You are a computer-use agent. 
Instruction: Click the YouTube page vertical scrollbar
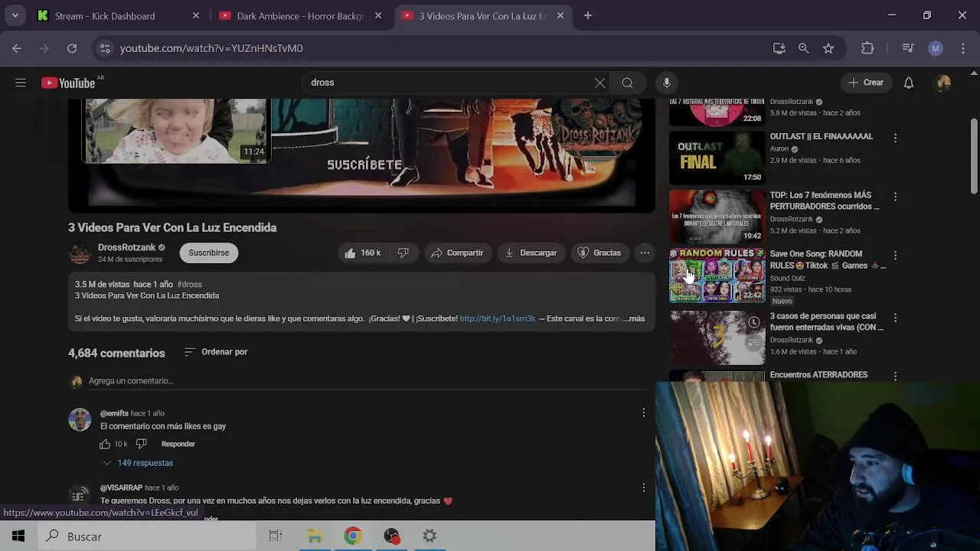pos(974,156)
